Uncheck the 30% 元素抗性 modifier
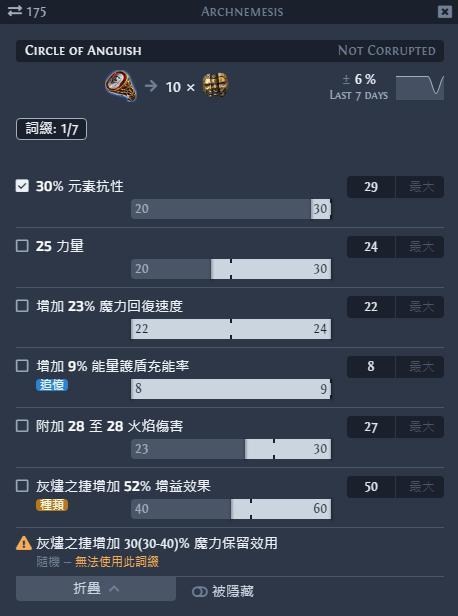This screenshot has height=616, width=458. click(22, 186)
